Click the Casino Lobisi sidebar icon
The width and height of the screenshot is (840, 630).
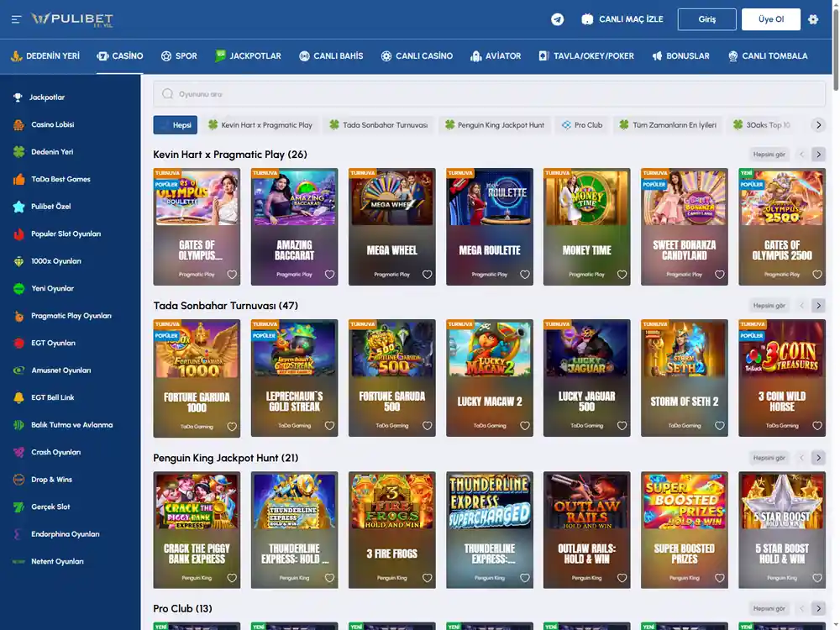pos(18,125)
